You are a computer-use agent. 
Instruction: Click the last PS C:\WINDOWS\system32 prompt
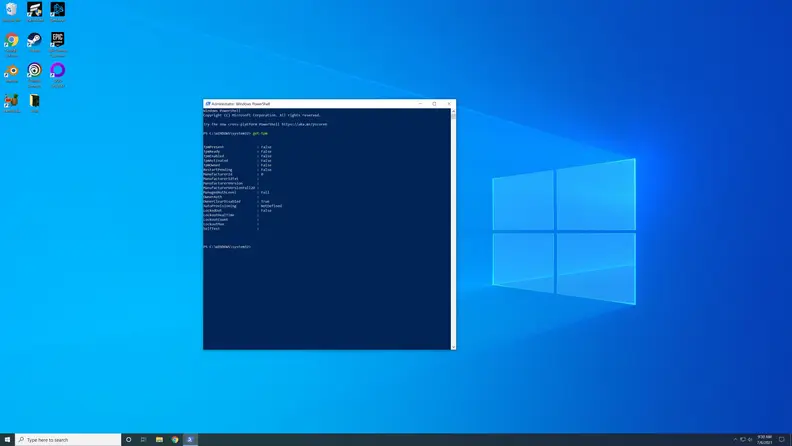pyautogui.click(x=227, y=246)
